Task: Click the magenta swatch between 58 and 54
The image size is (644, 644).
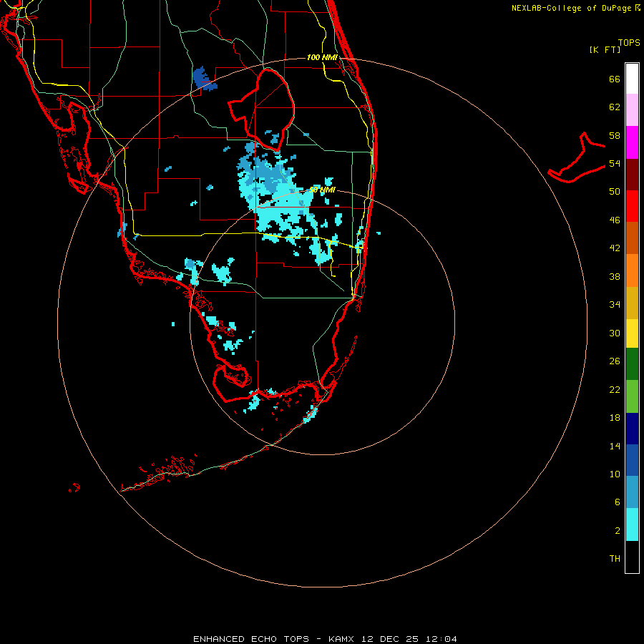Action: pos(632,142)
